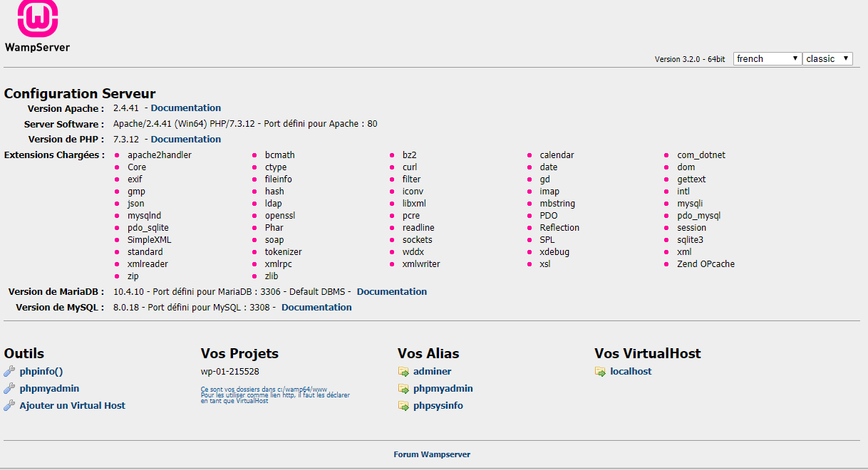Click Zend OPcache extension entry
The width and height of the screenshot is (868, 470).
tap(706, 264)
